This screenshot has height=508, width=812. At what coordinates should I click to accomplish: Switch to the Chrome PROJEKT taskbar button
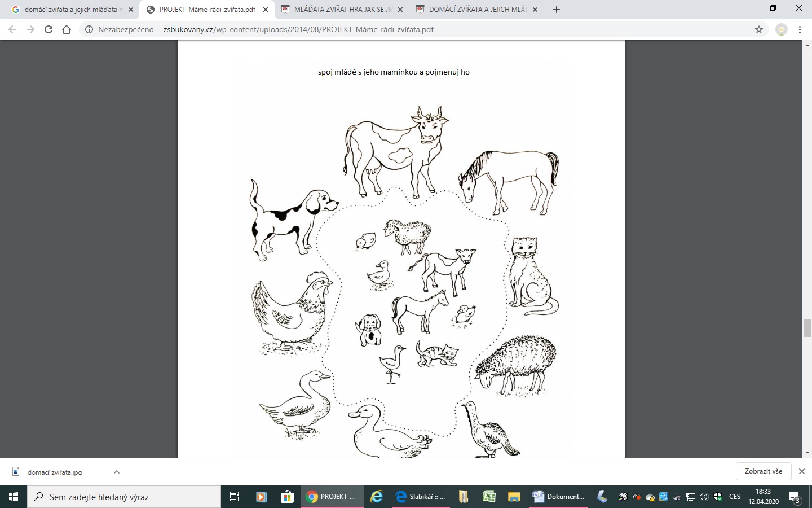tap(332, 497)
